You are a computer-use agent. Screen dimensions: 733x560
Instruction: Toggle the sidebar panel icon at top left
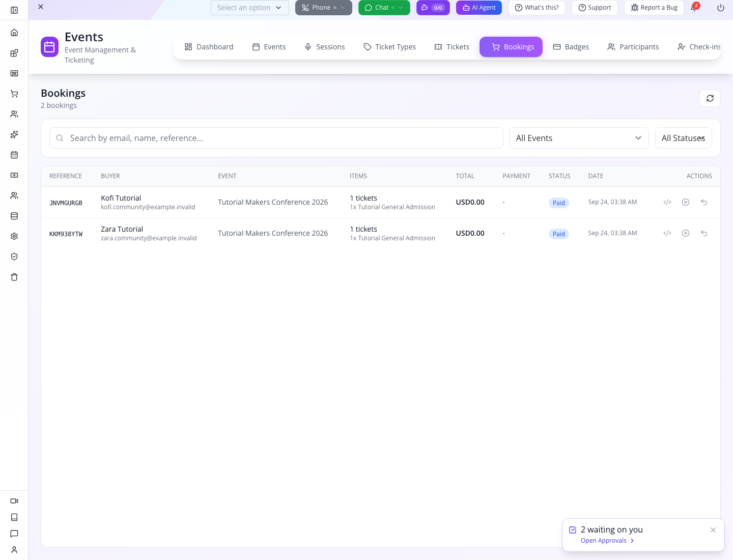[14, 10]
